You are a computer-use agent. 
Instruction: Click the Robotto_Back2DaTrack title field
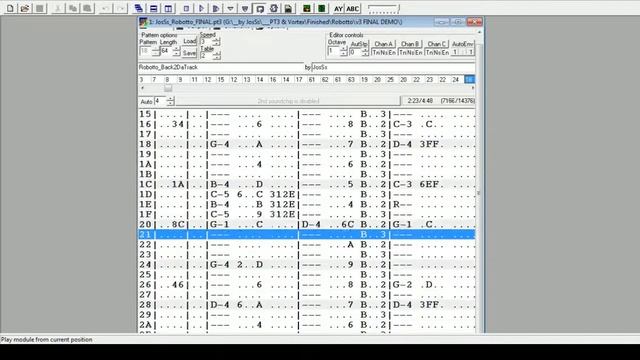[x=221, y=67]
